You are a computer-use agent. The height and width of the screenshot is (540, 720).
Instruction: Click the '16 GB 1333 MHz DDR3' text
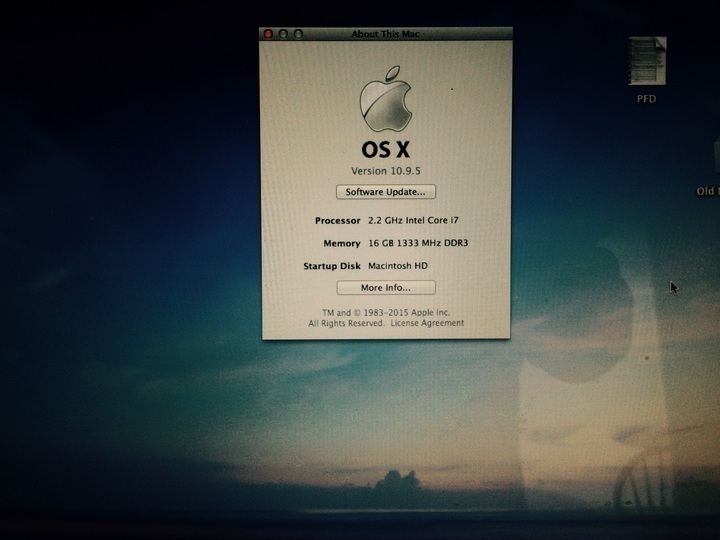point(418,243)
